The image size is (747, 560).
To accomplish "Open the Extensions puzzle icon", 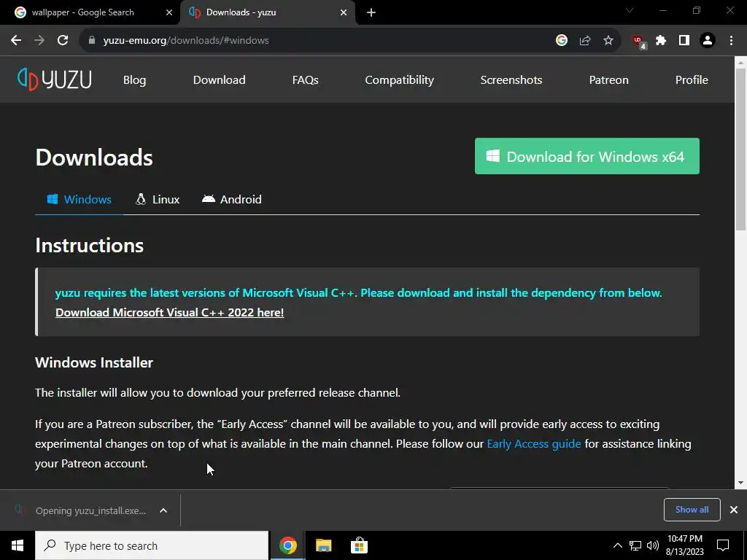I will pos(661,41).
